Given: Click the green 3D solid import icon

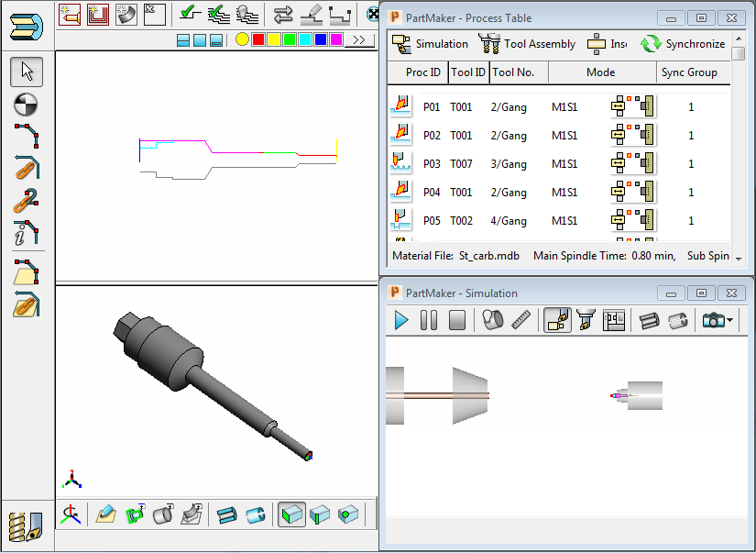Looking at the screenshot, I should pos(135,514).
